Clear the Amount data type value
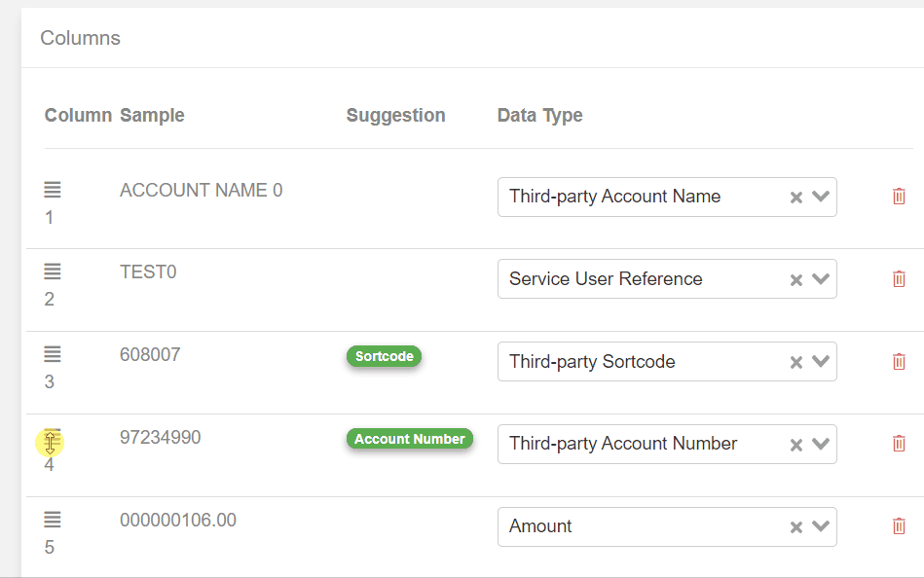Image resolution: width=924 pixels, height=578 pixels. (796, 527)
